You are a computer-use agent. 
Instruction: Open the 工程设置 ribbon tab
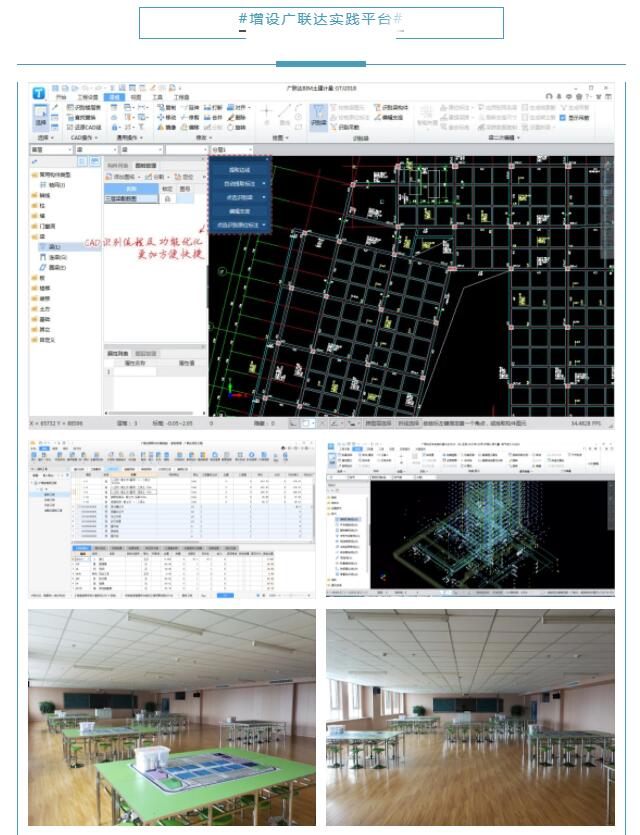pos(88,97)
